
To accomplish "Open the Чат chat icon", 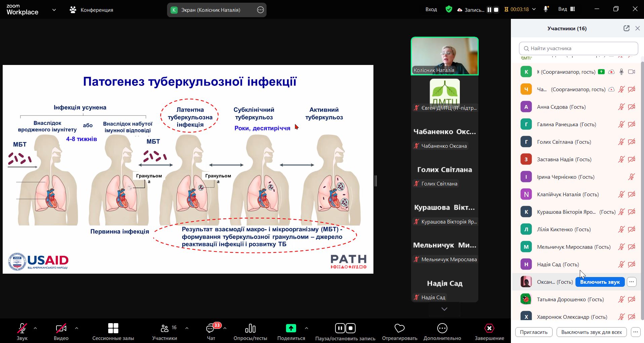I will (x=211, y=328).
